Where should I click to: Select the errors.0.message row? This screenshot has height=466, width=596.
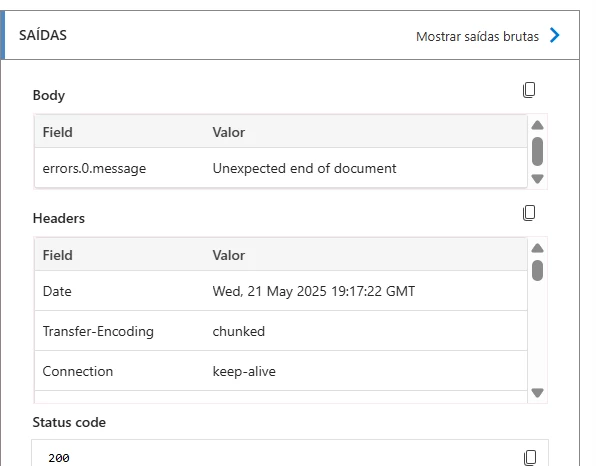point(281,168)
